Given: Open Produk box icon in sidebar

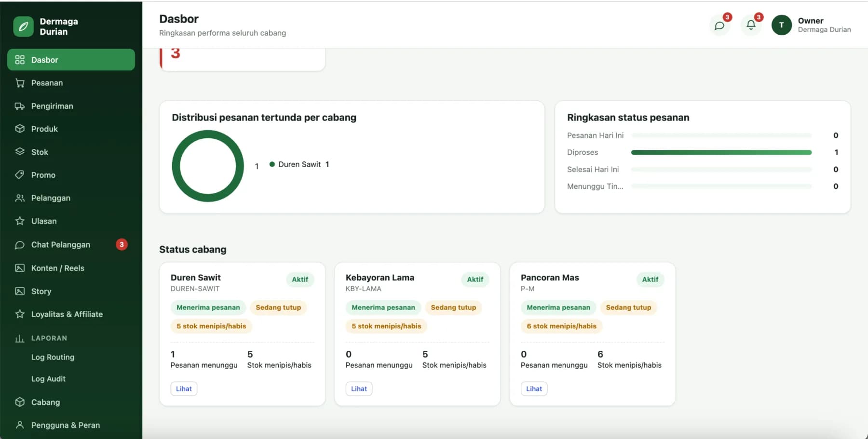Looking at the screenshot, I should pyautogui.click(x=20, y=129).
